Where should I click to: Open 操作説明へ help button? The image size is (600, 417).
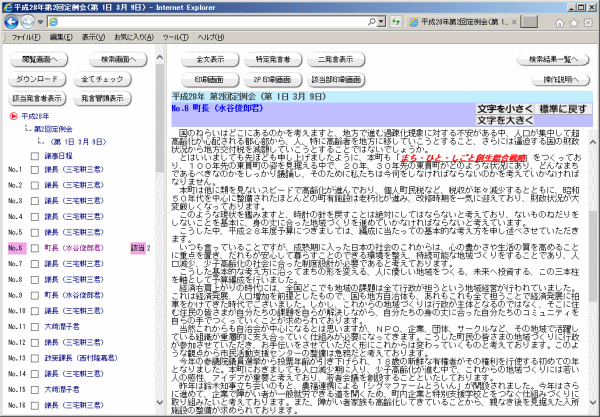tap(561, 80)
